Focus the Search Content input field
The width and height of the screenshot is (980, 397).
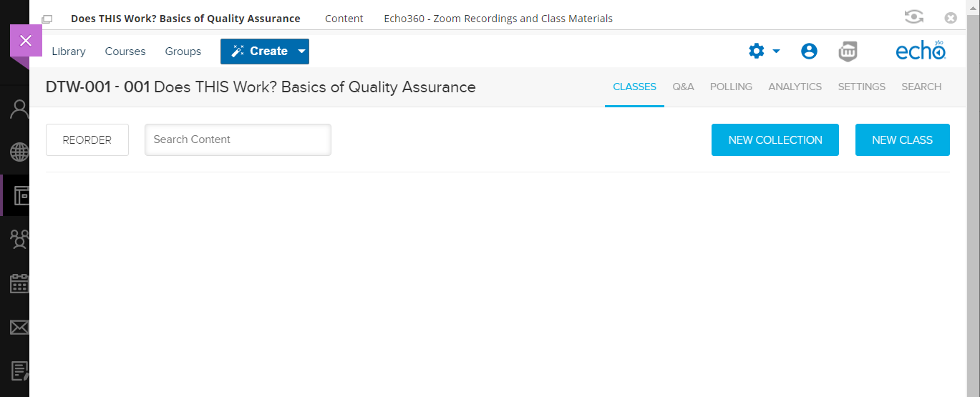point(238,139)
